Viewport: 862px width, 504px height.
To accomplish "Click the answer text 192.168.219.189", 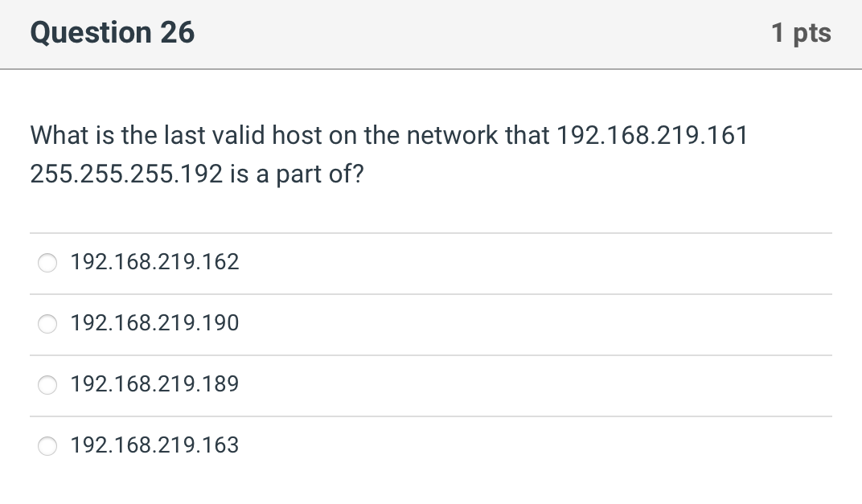I will coord(154,385).
